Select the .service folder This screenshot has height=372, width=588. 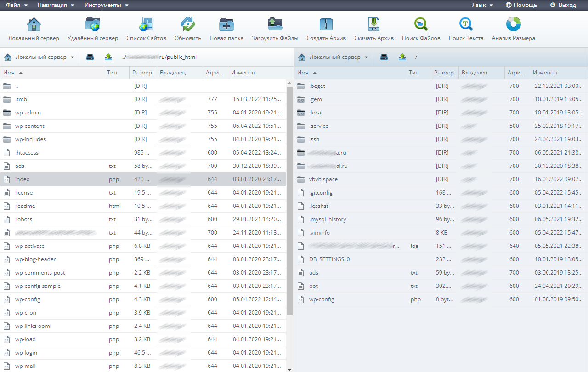coord(441,126)
